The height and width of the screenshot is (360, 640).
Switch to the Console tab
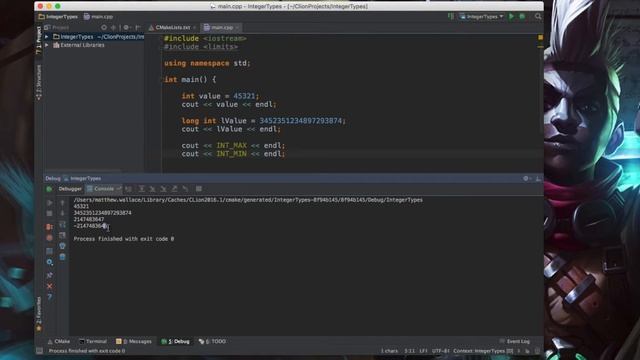coord(104,189)
